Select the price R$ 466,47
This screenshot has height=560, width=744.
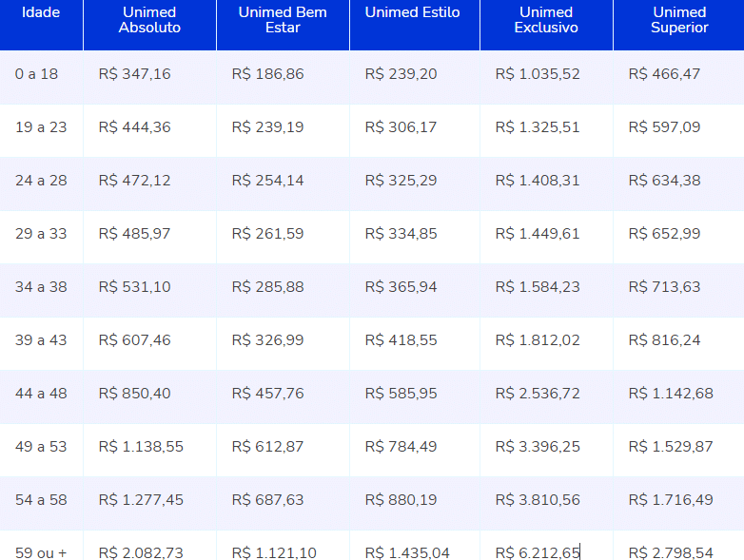tap(664, 74)
